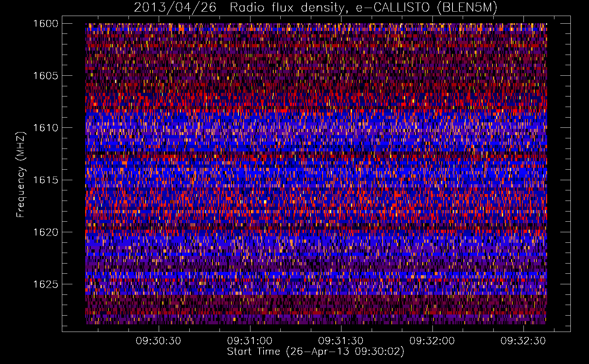Select the 1615 frequency axis label
Viewport: 589px width, 364px height.
(x=46, y=180)
